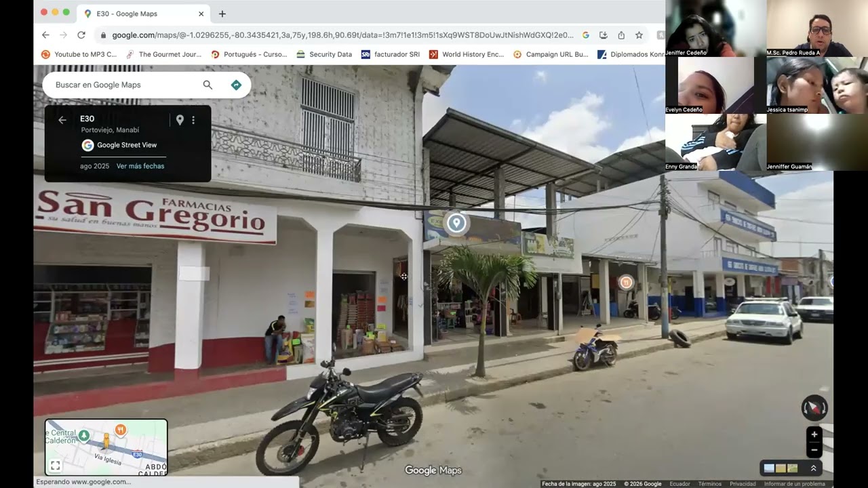Open a new browser tab with the plus button

[x=222, y=14]
